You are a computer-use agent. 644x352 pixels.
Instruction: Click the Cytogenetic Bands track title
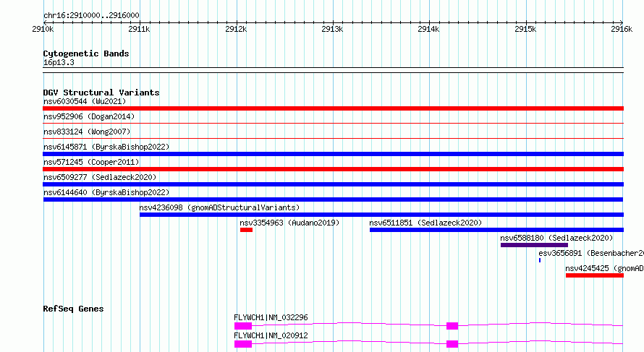86,53
